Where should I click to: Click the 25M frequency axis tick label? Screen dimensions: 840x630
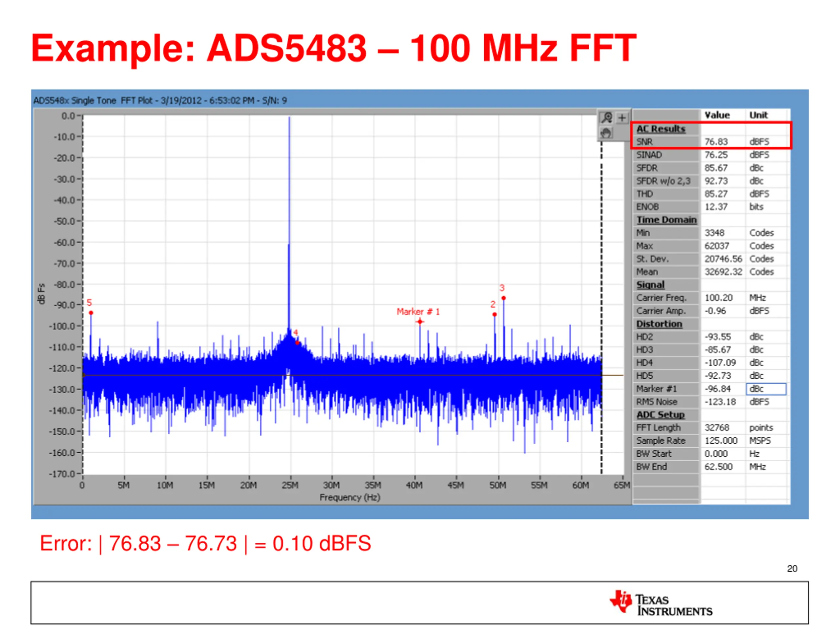(x=290, y=485)
